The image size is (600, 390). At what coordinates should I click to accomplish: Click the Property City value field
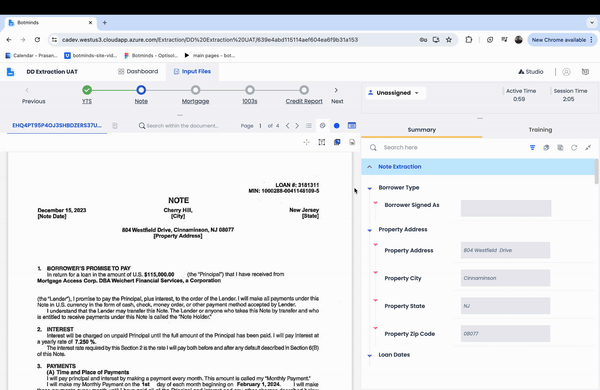point(505,278)
